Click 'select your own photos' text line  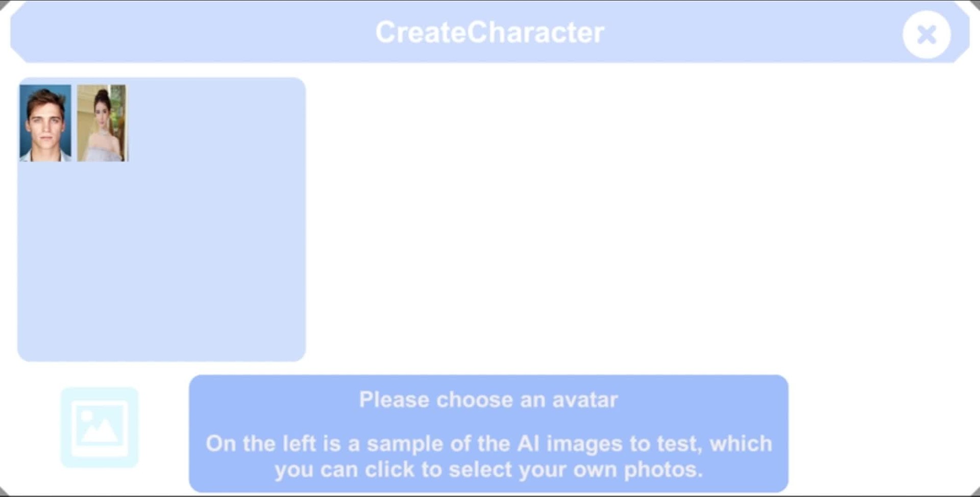pos(488,470)
